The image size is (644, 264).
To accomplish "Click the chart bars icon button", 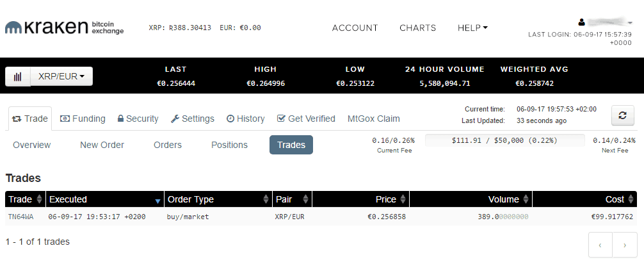I will 18,76.
